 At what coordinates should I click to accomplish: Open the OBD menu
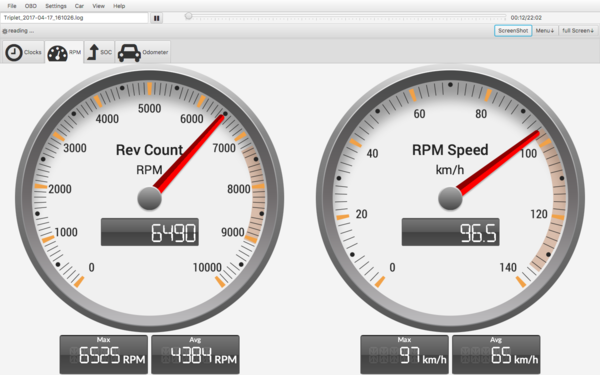(x=31, y=6)
